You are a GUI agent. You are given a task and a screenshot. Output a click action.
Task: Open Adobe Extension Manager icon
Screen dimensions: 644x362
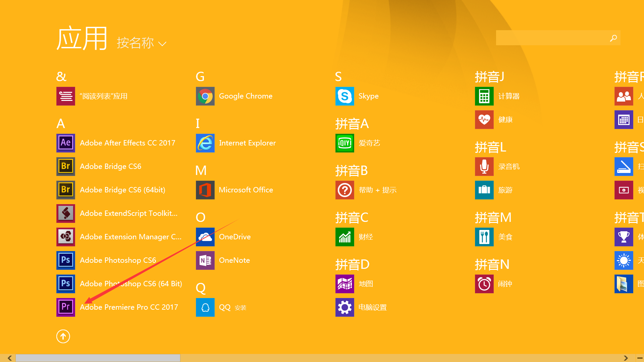pyautogui.click(x=66, y=237)
